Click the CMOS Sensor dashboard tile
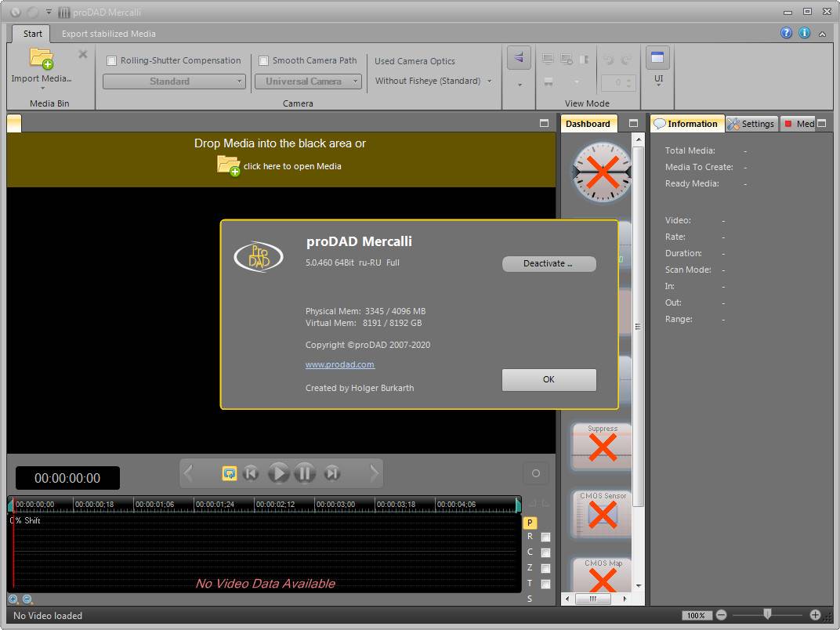Viewport: 840px width, 630px height. point(602,514)
